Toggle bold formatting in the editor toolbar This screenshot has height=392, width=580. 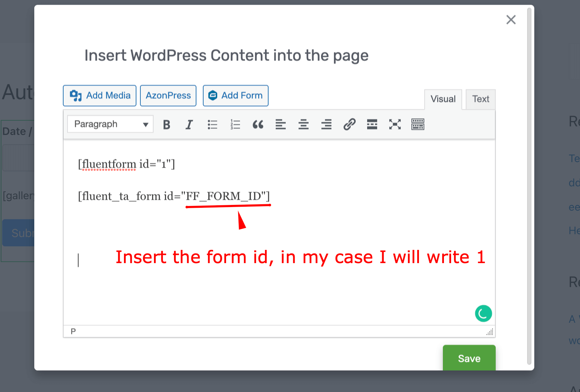point(166,125)
